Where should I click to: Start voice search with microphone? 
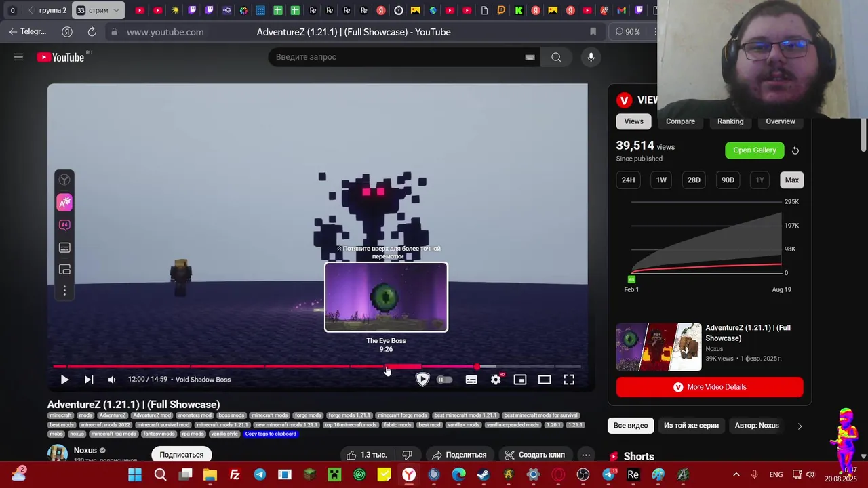point(591,57)
